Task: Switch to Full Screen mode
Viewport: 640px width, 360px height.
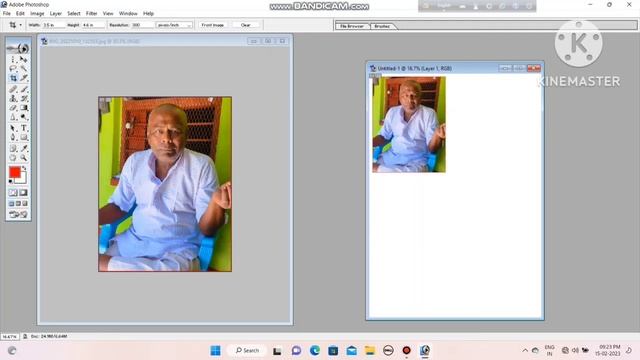Action: click(x=25, y=204)
